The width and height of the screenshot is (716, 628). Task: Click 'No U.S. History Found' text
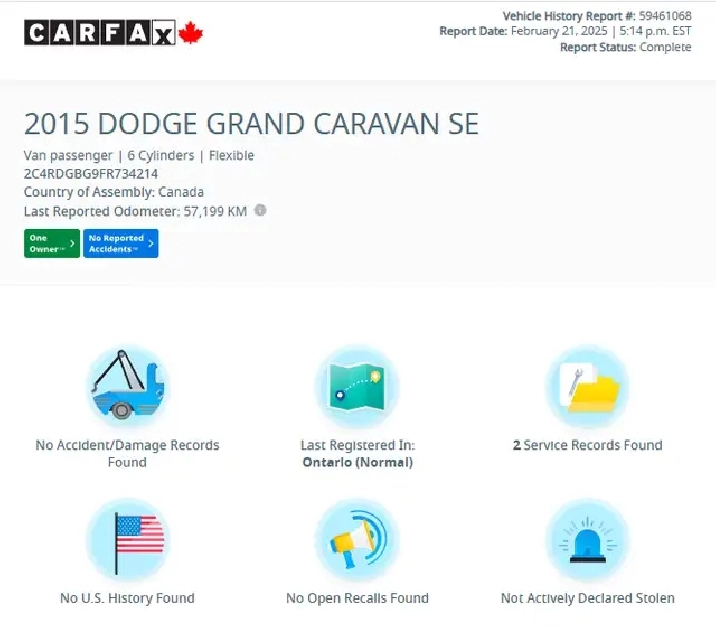(x=127, y=598)
